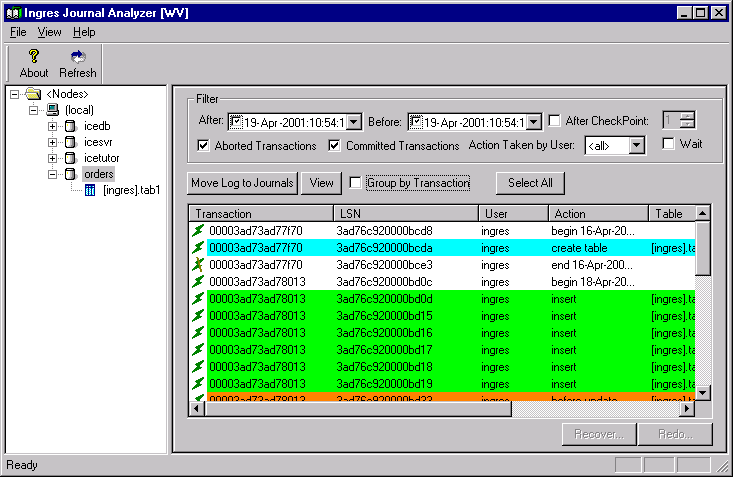Toggle the Aborted Transactions checkbox
This screenshot has width=733, height=477.
pos(204,146)
